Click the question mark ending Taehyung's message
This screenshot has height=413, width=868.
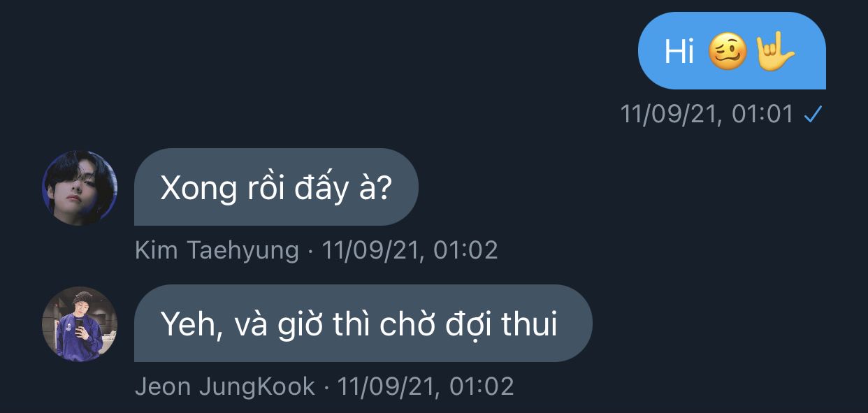(x=383, y=187)
